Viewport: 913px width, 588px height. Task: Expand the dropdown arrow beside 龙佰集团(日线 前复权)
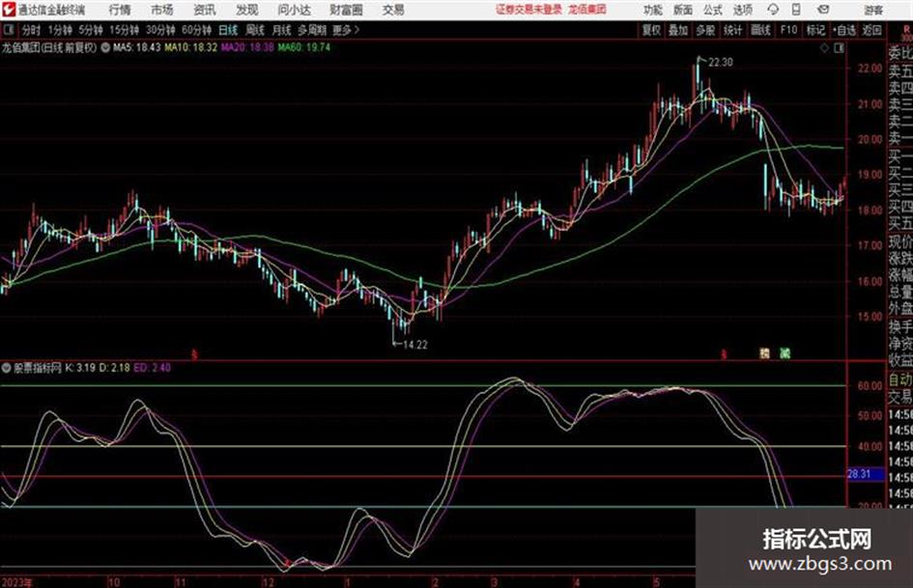[x=105, y=47]
